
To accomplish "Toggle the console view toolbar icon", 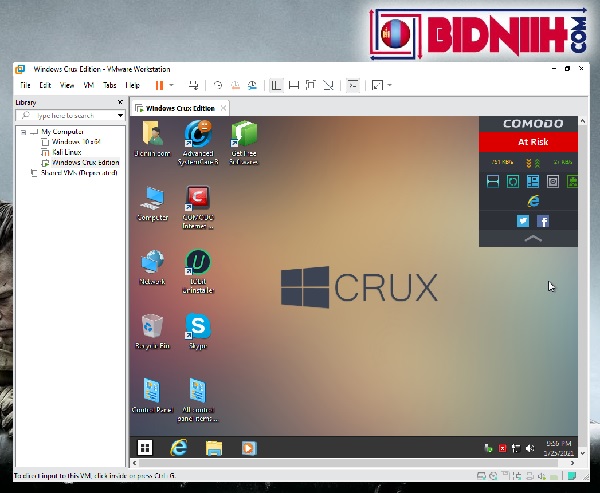I will coord(352,85).
